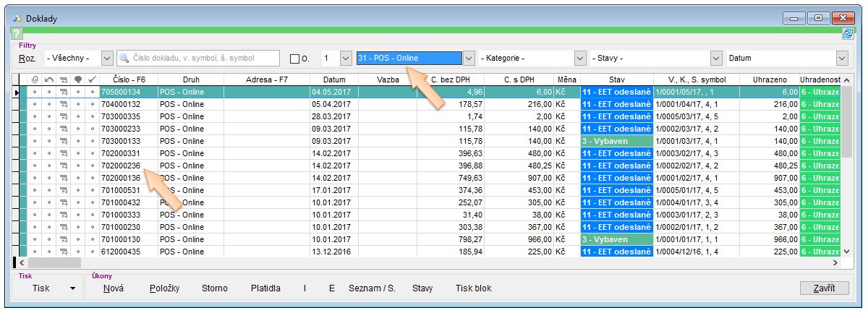Open the Tisk print menu arrow
This screenshot has width=868, height=313.
tap(72, 288)
